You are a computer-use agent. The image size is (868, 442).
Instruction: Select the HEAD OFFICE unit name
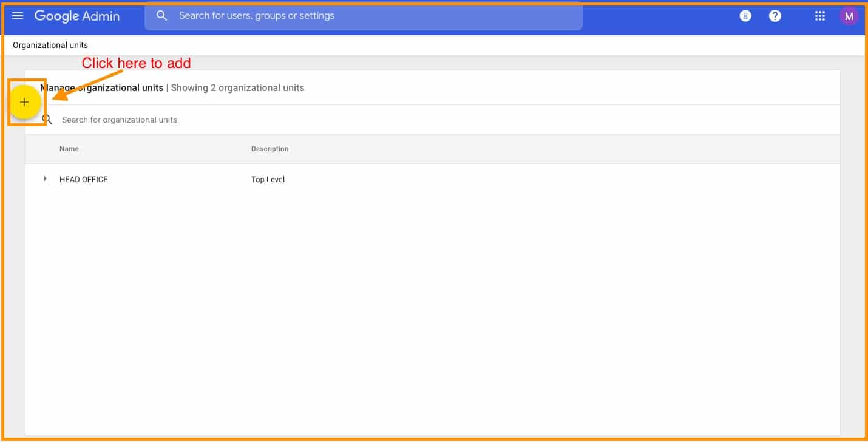coord(84,180)
